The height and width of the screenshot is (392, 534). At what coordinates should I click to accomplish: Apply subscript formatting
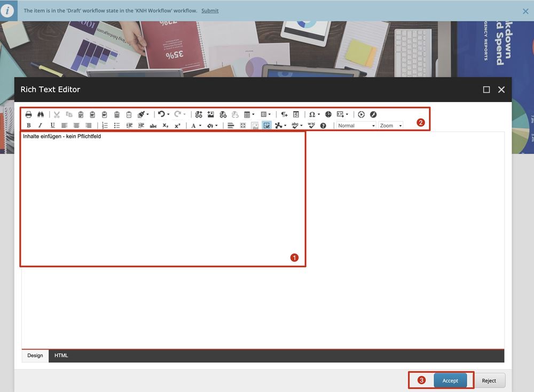click(x=166, y=126)
